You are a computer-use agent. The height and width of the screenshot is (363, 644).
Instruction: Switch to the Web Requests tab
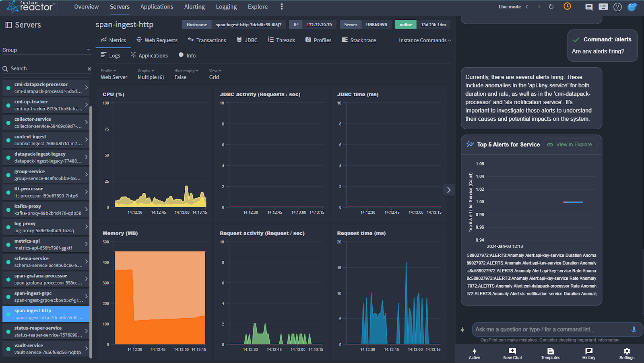(157, 40)
